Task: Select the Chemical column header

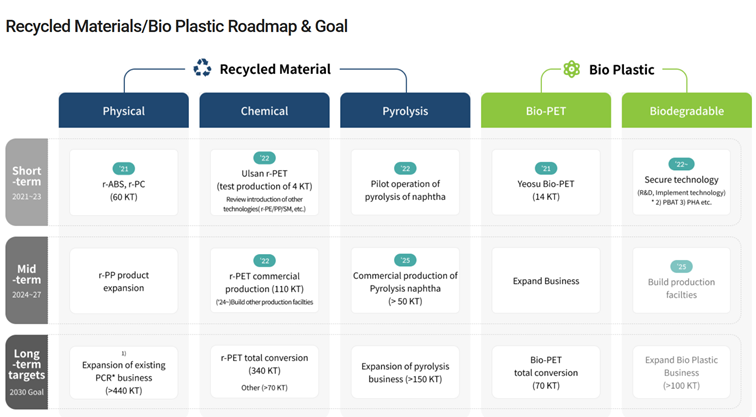Action: 265,110
